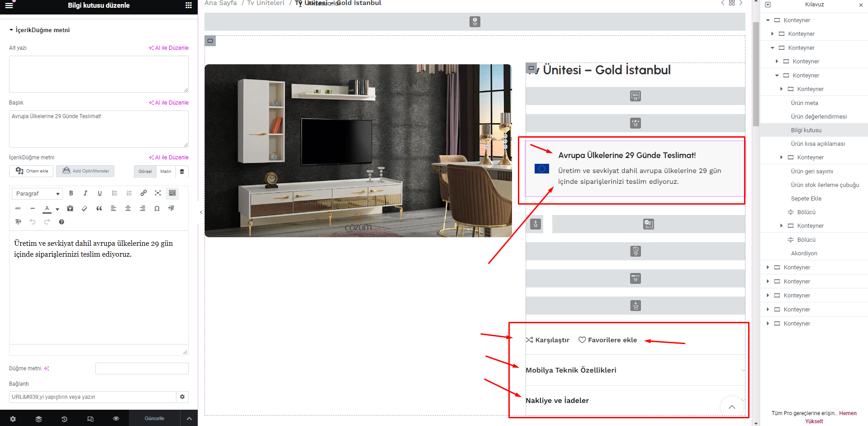
Task: Collapse the topmost Konteyner in Kılavuz
Action: pyautogui.click(x=768, y=20)
